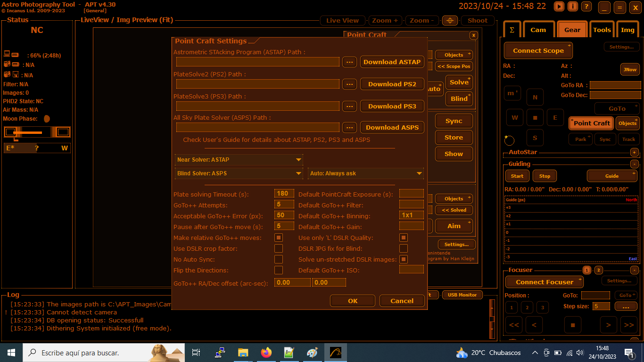Click the Live View button
This screenshot has width=644, height=362.
[343, 20]
